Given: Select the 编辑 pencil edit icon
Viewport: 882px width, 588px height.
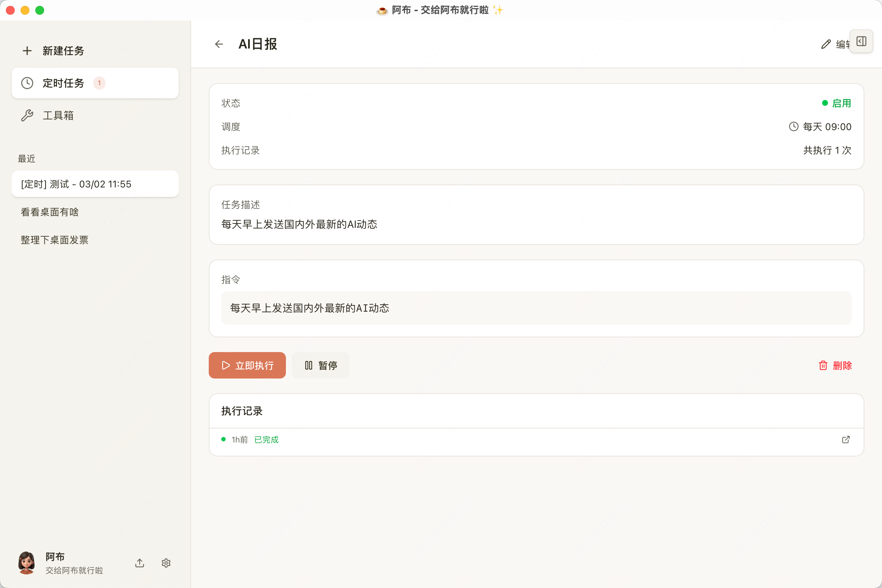Looking at the screenshot, I should click(825, 44).
